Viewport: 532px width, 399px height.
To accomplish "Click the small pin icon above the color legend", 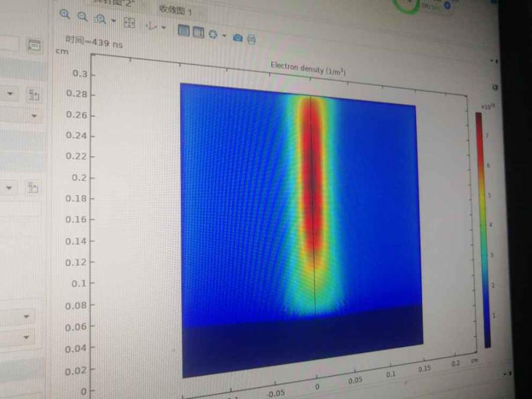I will click(495, 87).
